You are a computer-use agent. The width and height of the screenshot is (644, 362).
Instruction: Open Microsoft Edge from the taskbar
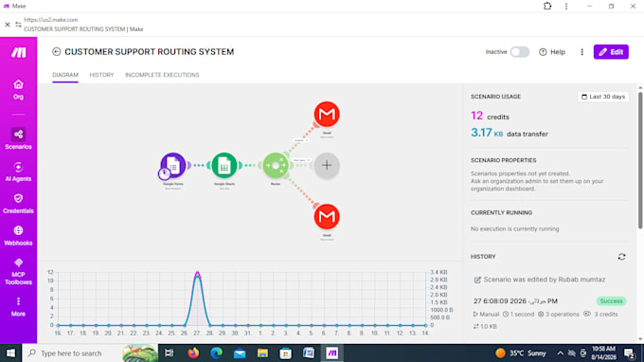coord(216,353)
